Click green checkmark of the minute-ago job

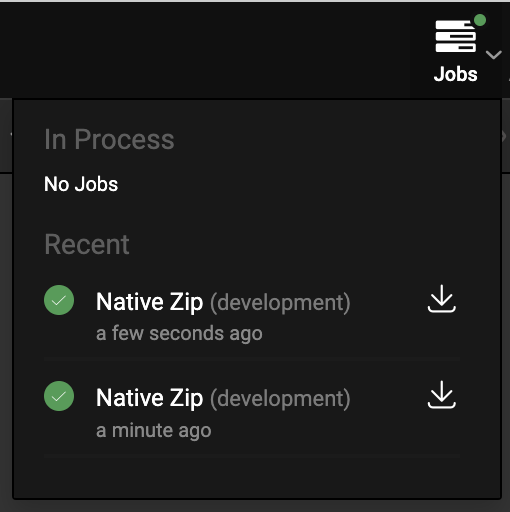coord(59,396)
